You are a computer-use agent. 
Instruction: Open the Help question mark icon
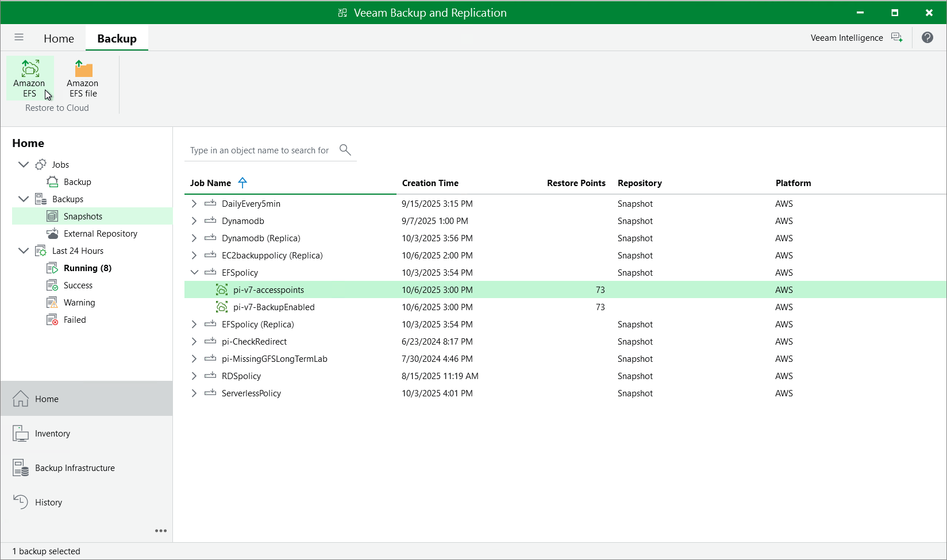click(927, 37)
